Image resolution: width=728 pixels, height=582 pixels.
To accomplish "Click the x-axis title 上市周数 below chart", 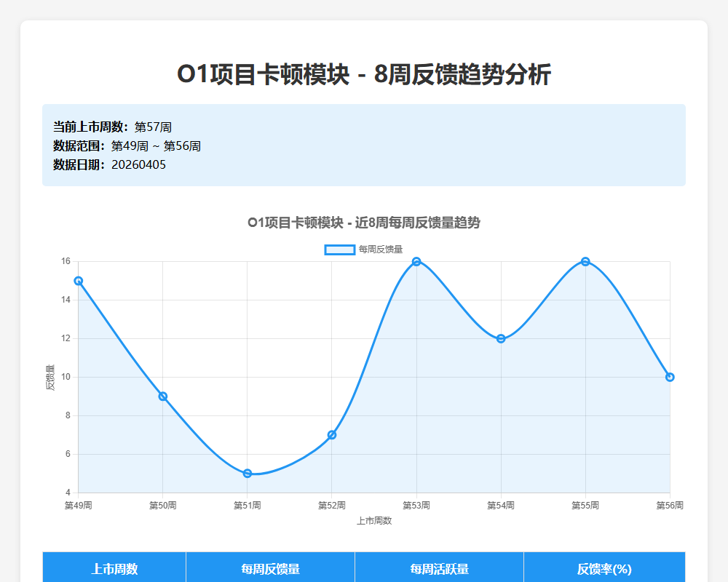I will [374, 521].
